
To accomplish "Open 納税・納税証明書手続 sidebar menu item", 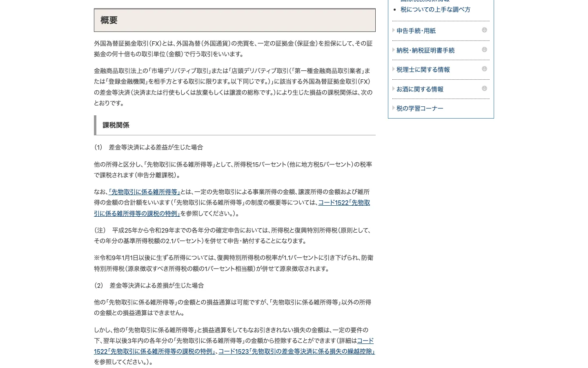I will [425, 50].
